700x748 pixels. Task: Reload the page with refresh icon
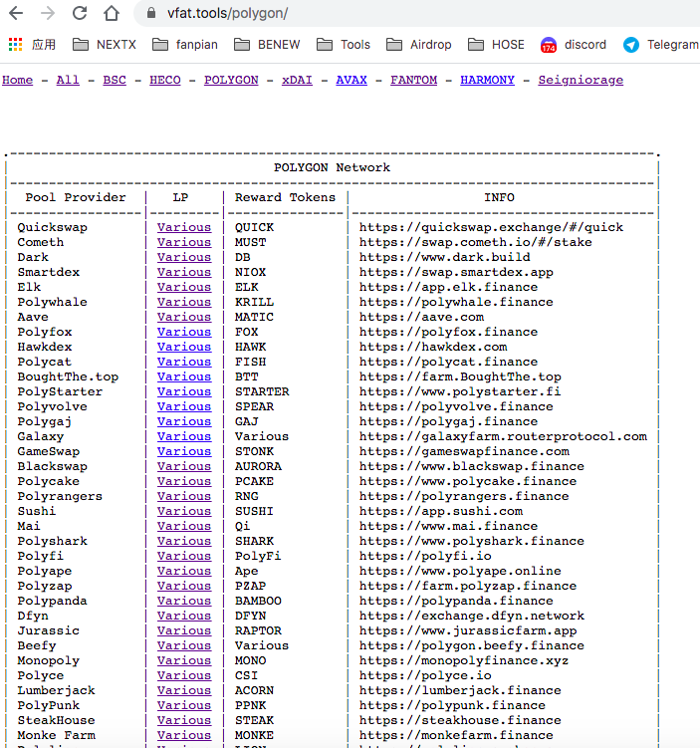pyautogui.click(x=80, y=13)
